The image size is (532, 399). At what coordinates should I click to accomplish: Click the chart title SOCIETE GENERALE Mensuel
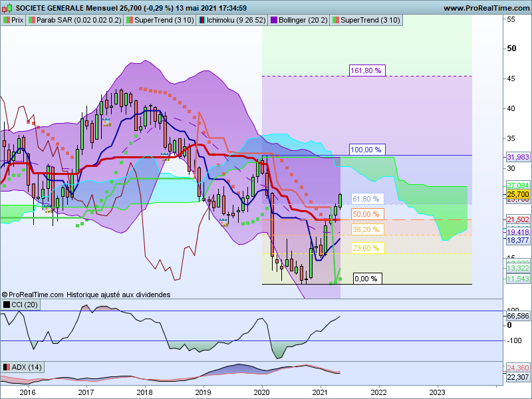[x=67, y=8]
